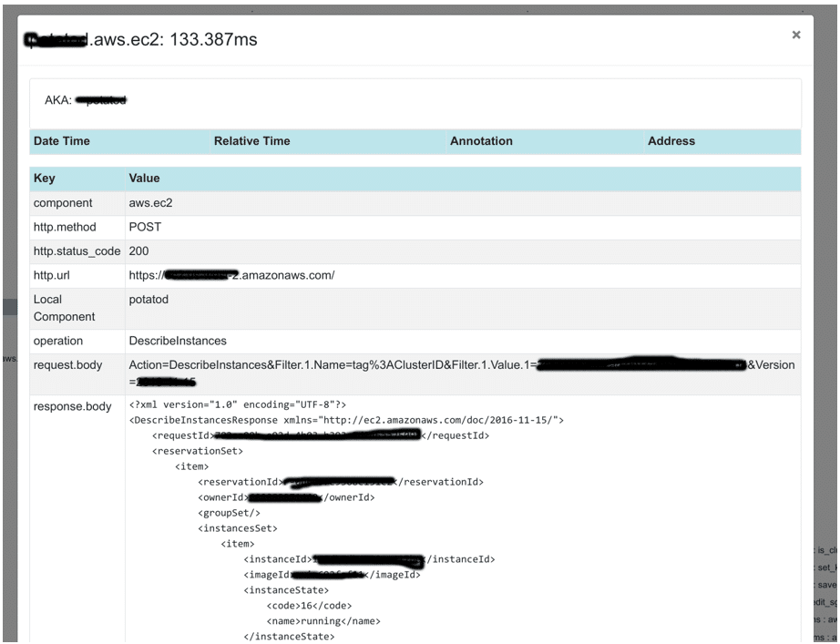Image resolution: width=840 pixels, height=644 pixels.
Task: Click the Annotation column header
Action: 481,141
